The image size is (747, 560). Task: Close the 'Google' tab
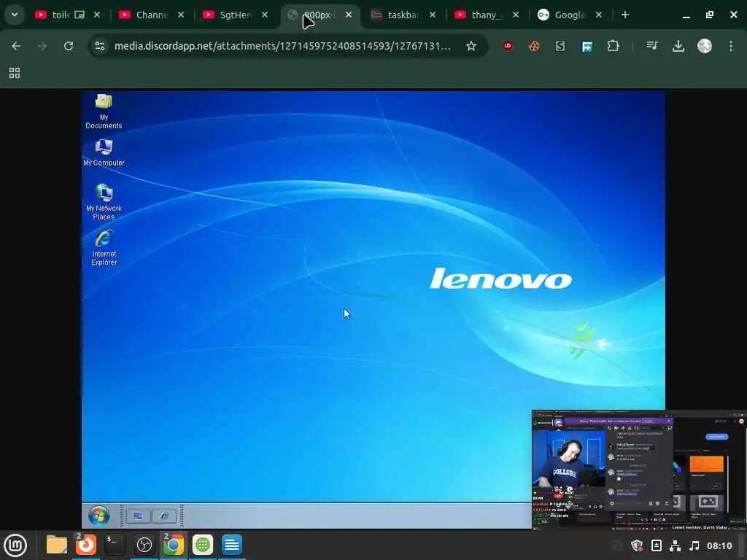pos(600,15)
